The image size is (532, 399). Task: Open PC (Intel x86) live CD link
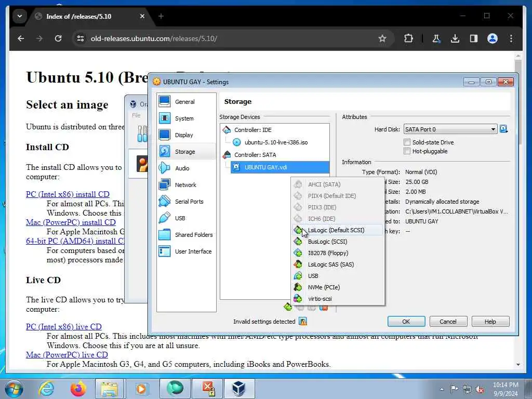64,327
